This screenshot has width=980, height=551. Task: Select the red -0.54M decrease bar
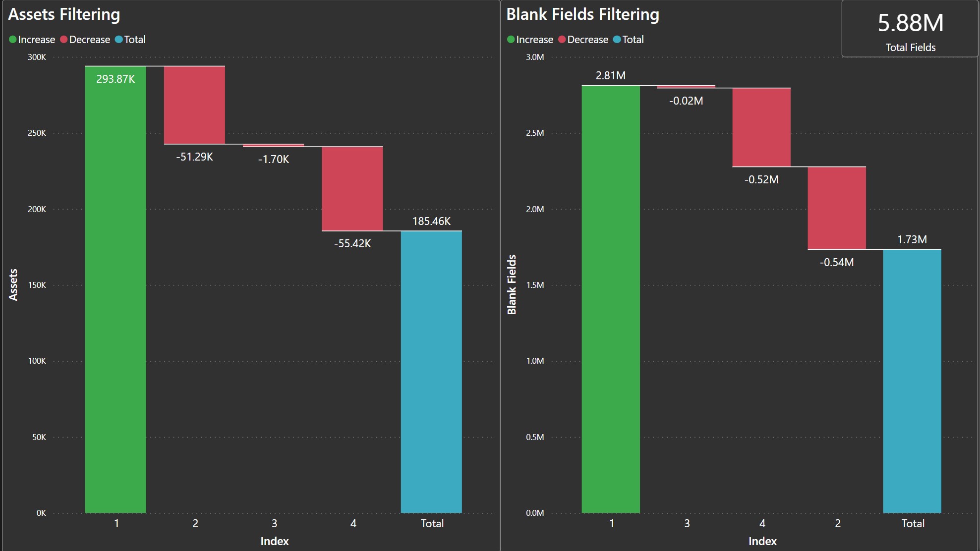(837, 208)
